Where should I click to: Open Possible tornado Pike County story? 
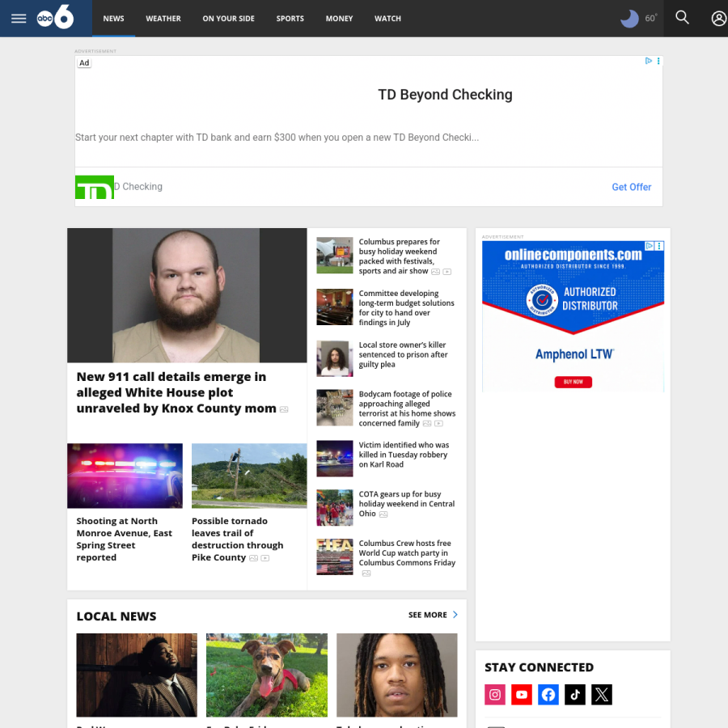[x=237, y=540]
